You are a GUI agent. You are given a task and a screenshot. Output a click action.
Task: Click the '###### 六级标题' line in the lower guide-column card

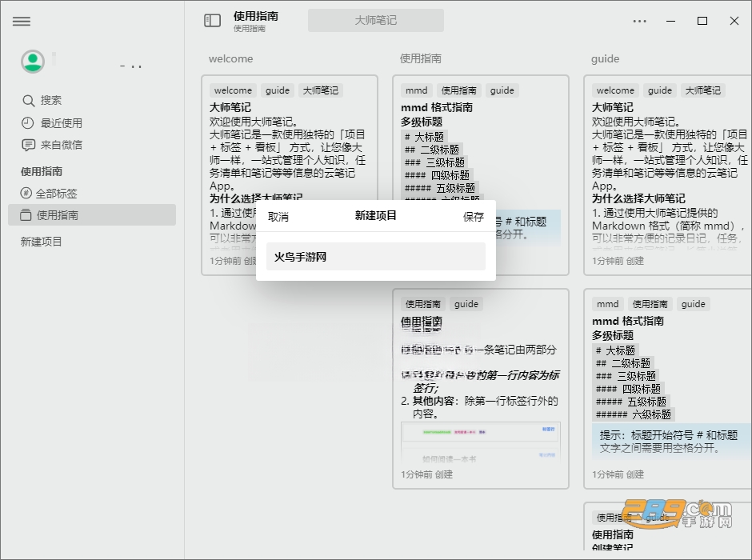(634, 414)
